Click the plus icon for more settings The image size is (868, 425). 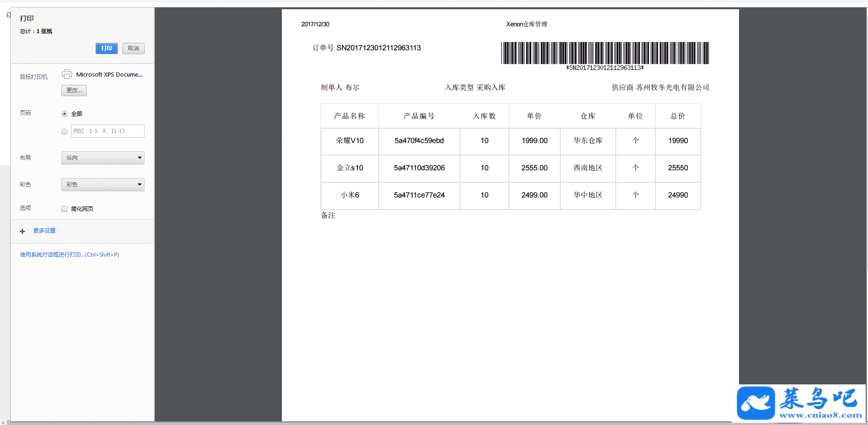pos(22,231)
